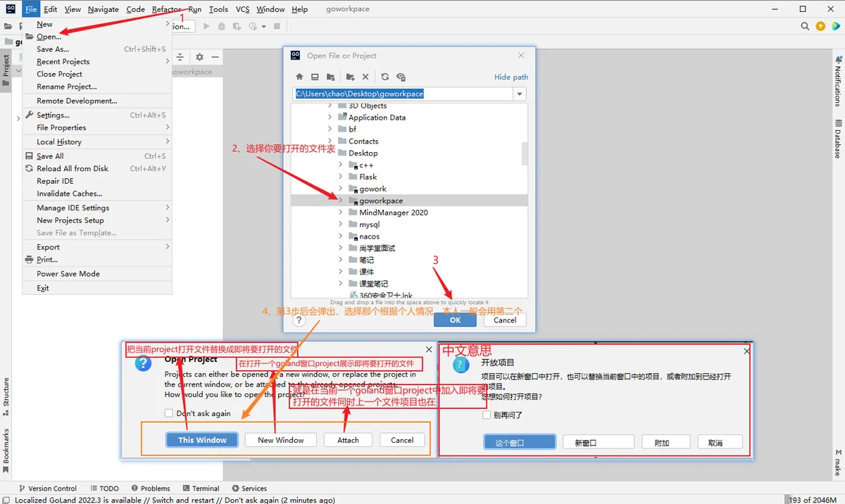Choose Invalidate Caches... entry
Screen dimensions: 845x504
[97, 194]
